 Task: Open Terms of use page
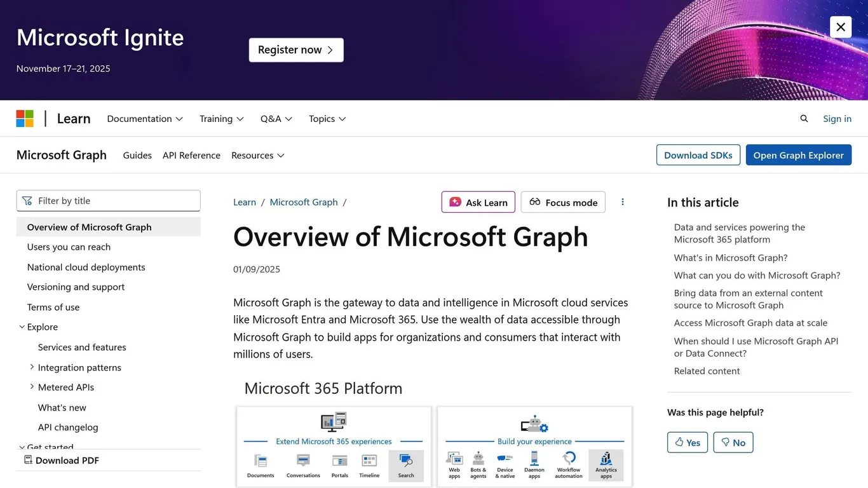coord(53,308)
